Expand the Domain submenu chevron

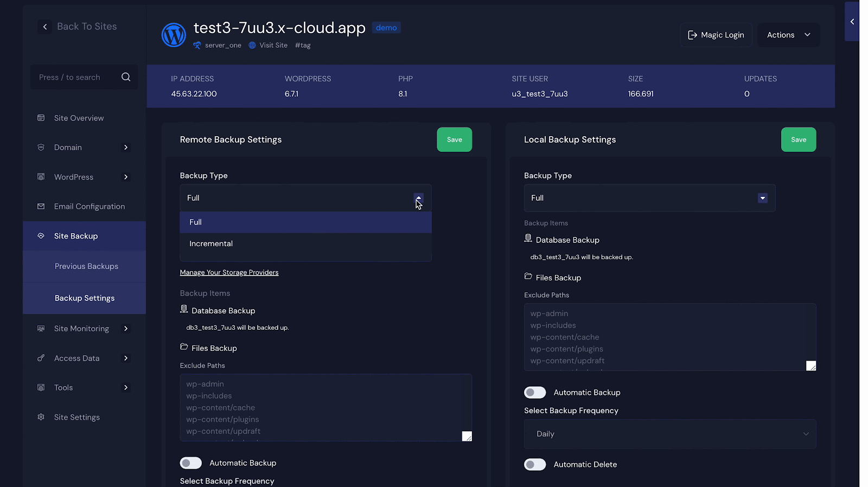(x=126, y=147)
